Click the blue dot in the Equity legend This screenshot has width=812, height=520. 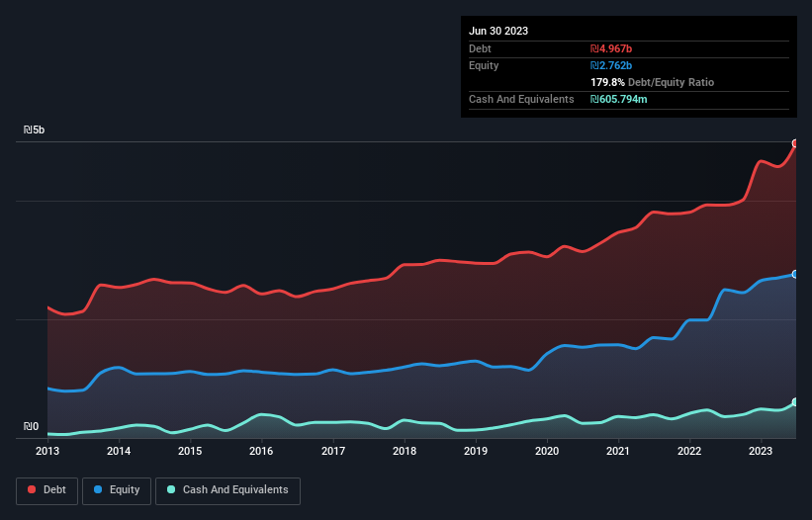pos(99,490)
